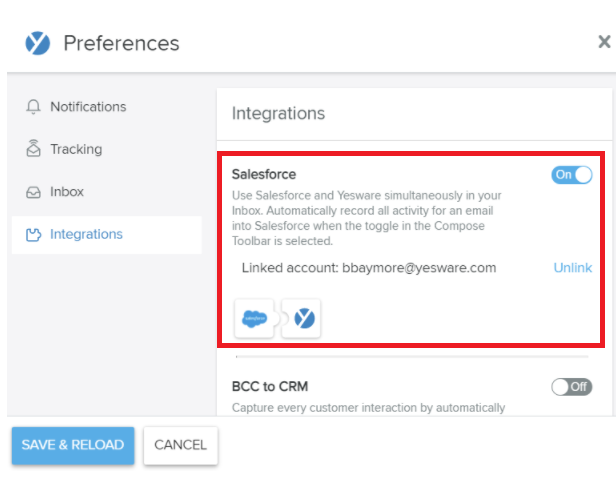Click the Yesware logo tile beside the Salesforce logo
616x483 pixels.
tap(302, 318)
